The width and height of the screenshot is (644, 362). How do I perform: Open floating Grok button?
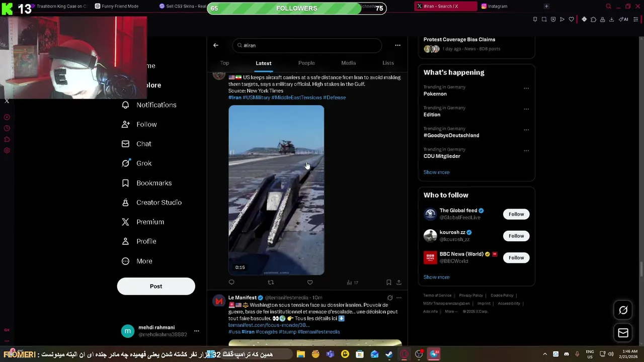tap(623, 310)
